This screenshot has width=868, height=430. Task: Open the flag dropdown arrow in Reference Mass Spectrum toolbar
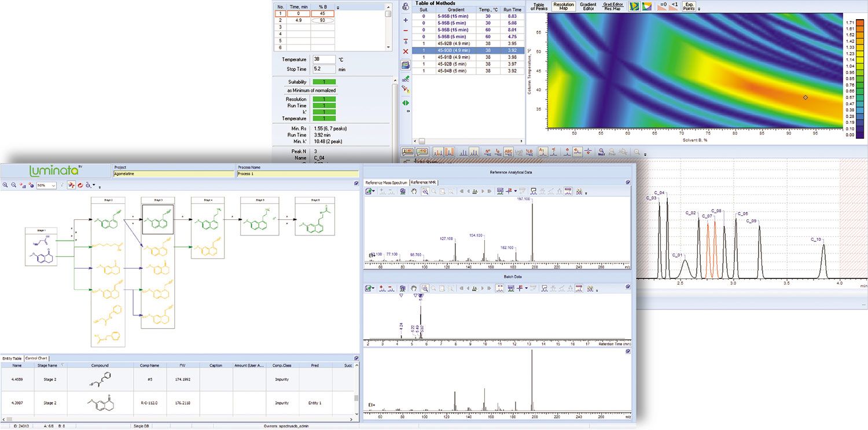pos(516,191)
